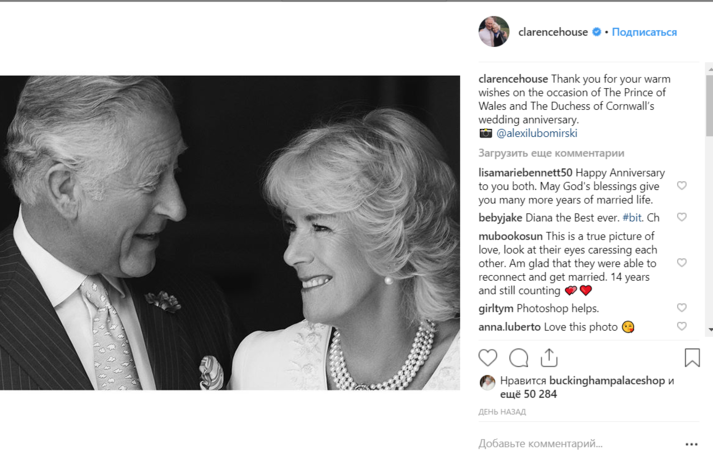Viewport: 713px width, 462px height.
Task: Save post with bookmark icon
Action: 692,358
